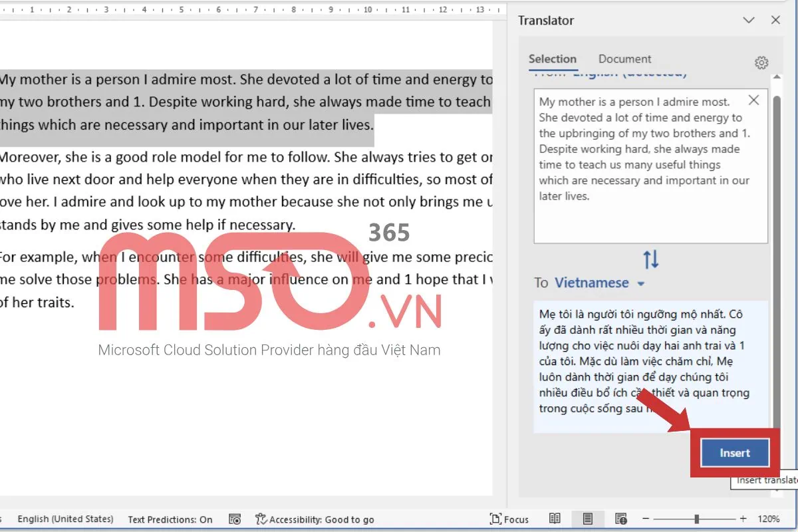Close the Translator pane
The height and width of the screenshot is (532, 798).
point(775,21)
